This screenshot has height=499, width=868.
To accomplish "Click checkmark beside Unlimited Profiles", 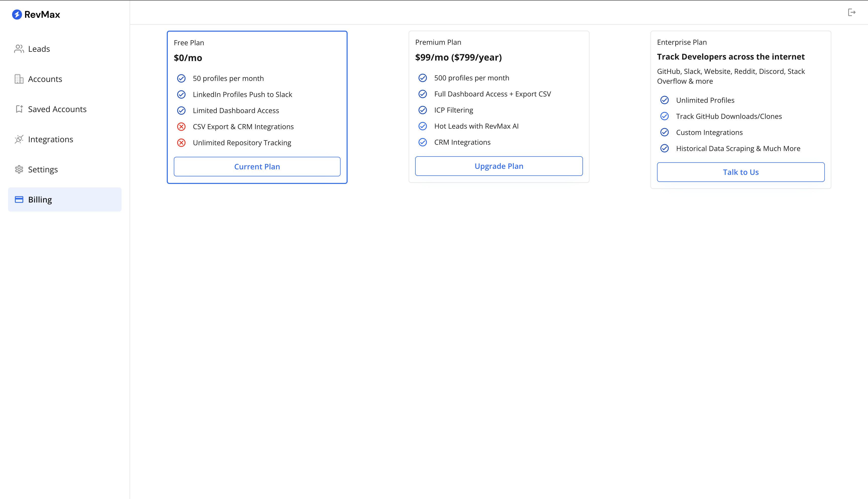I will coord(665,100).
